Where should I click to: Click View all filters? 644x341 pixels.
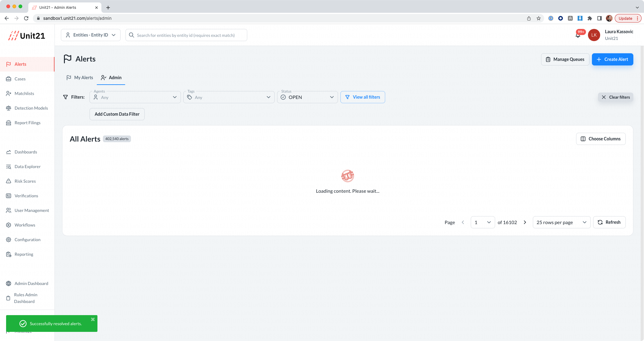click(x=363, y=97)
